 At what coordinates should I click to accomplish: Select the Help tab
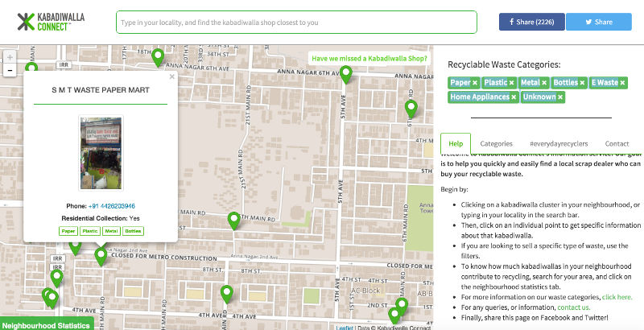pos(456,143)
